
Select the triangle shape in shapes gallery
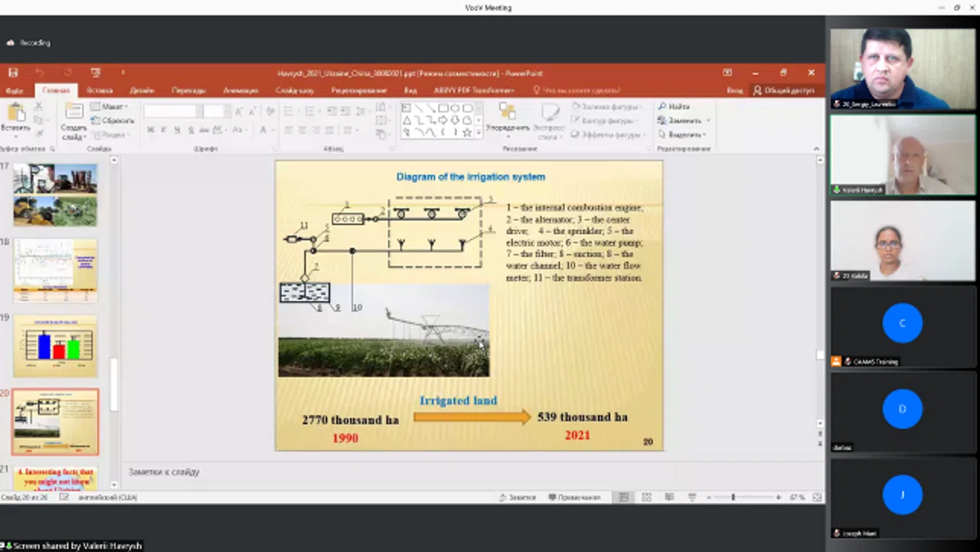pyautogui.click(x=407, y=120)
